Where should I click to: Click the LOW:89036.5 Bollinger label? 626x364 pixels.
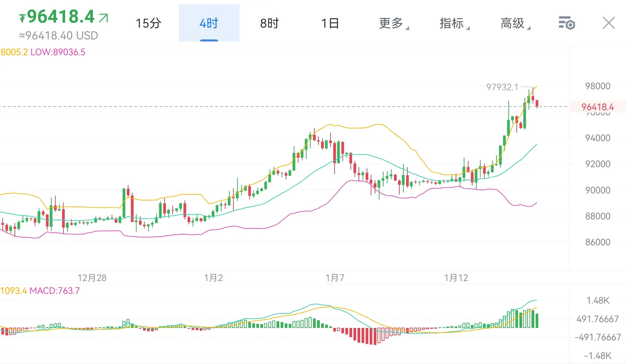(58, 52)
